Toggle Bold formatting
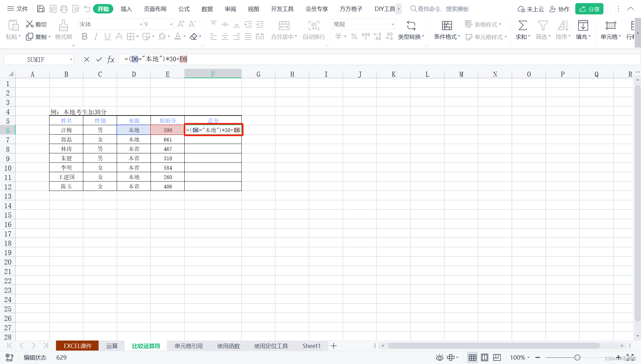The height and width of the screenshot is (364, 641). pyautogui.click(x=85, y=37)
